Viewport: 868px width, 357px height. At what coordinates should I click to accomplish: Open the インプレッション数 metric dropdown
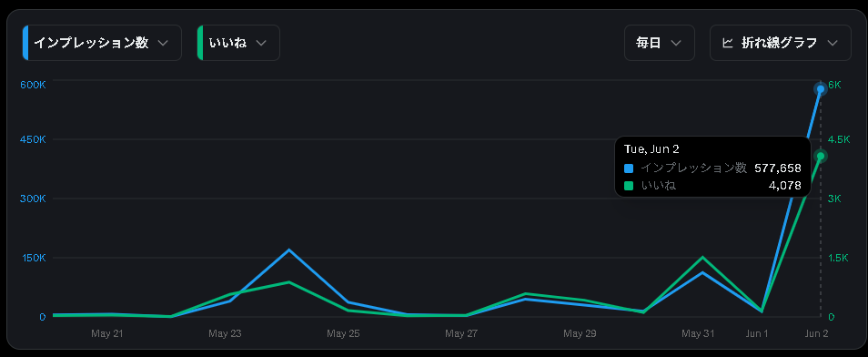coord(102,43)
